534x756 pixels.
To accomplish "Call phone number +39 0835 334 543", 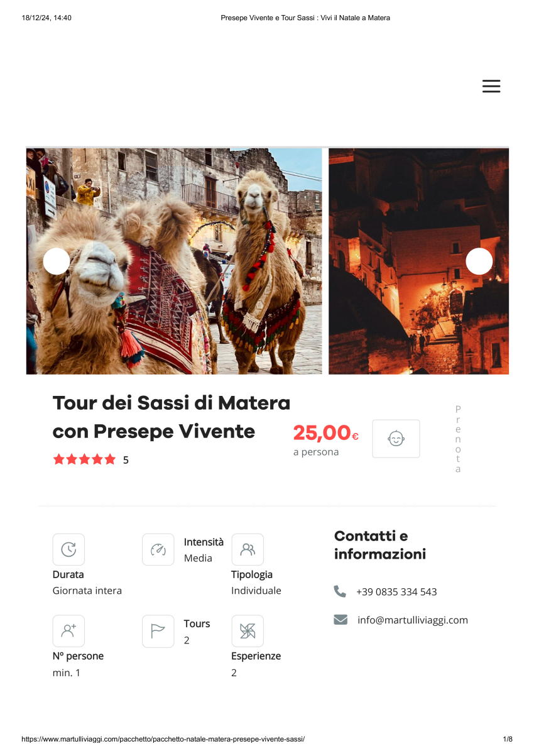I will (396, 591).
